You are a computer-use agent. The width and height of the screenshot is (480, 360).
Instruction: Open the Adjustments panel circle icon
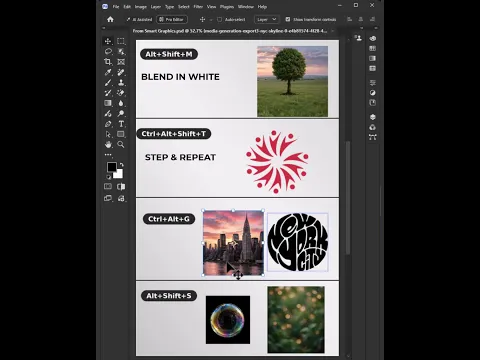[373, 93]
